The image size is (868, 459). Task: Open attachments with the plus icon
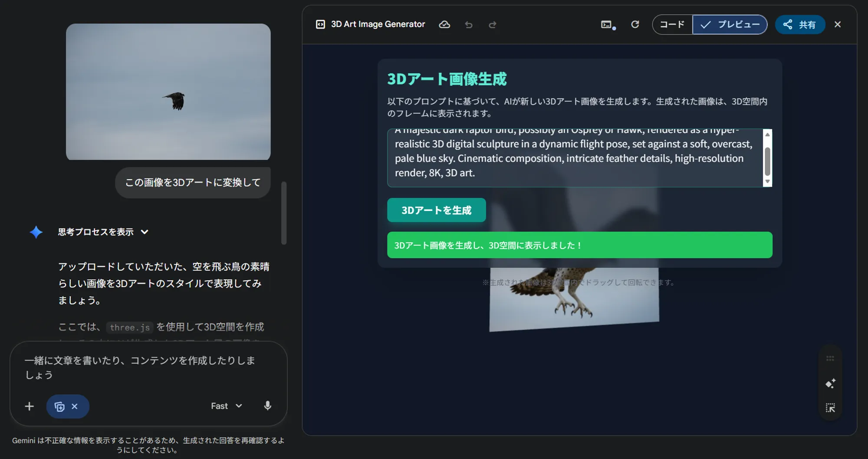pyautogui.click(x=29, y=406)
